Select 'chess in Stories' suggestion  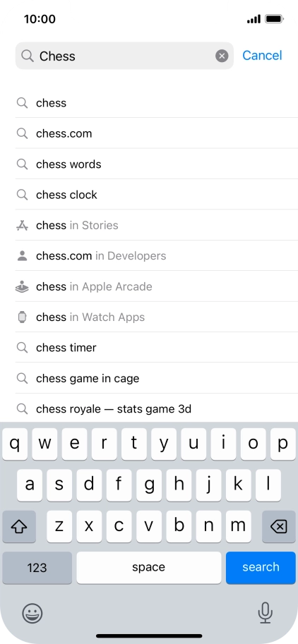click(x=157, y=225)
